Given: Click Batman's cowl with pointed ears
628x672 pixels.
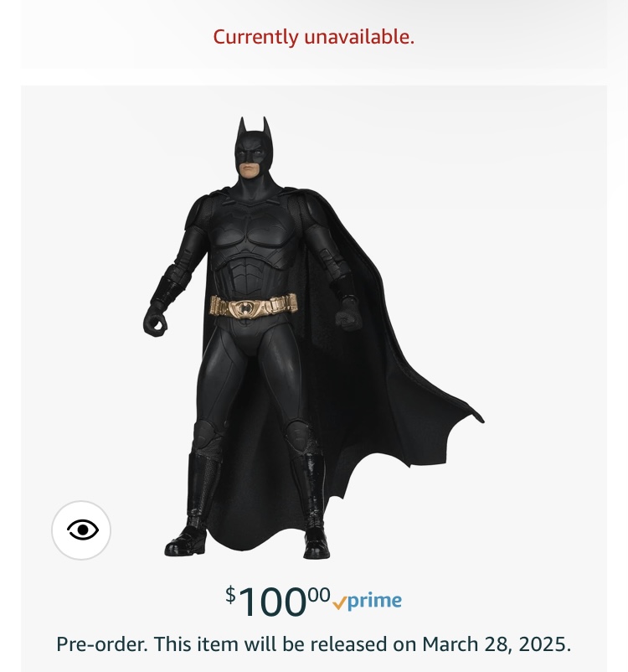Looking at the screenshot, I should pyautogui.click(x=251, y=144).
